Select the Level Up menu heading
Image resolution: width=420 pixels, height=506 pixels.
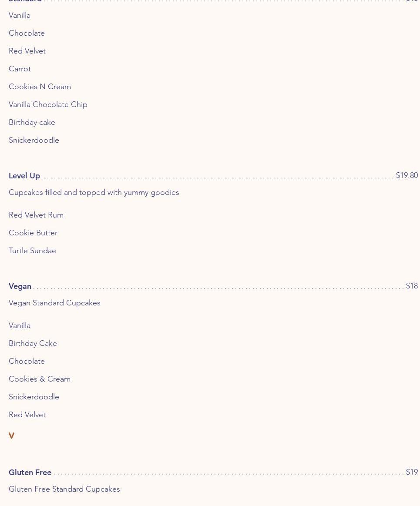[x=24, y=175]
